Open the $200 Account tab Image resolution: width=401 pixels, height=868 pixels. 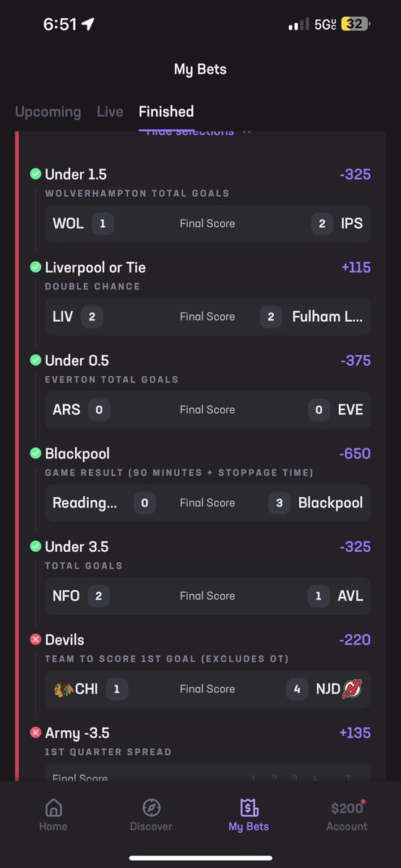(347, 816)
